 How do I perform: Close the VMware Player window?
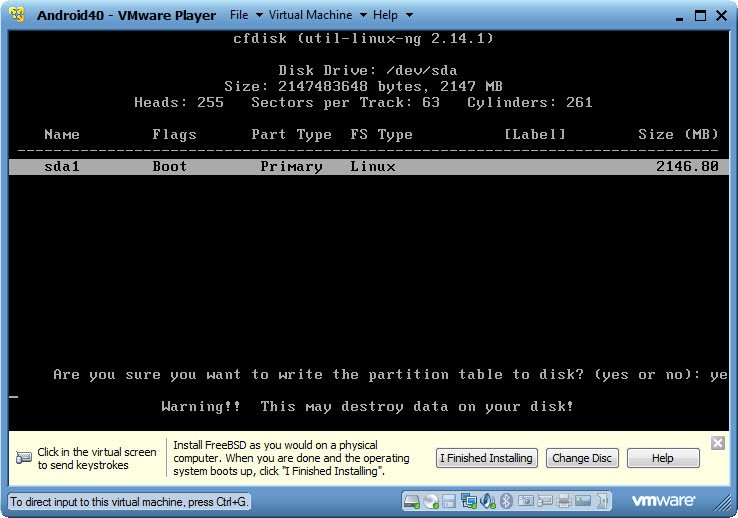pyautogui.click(x=722, y=16)
